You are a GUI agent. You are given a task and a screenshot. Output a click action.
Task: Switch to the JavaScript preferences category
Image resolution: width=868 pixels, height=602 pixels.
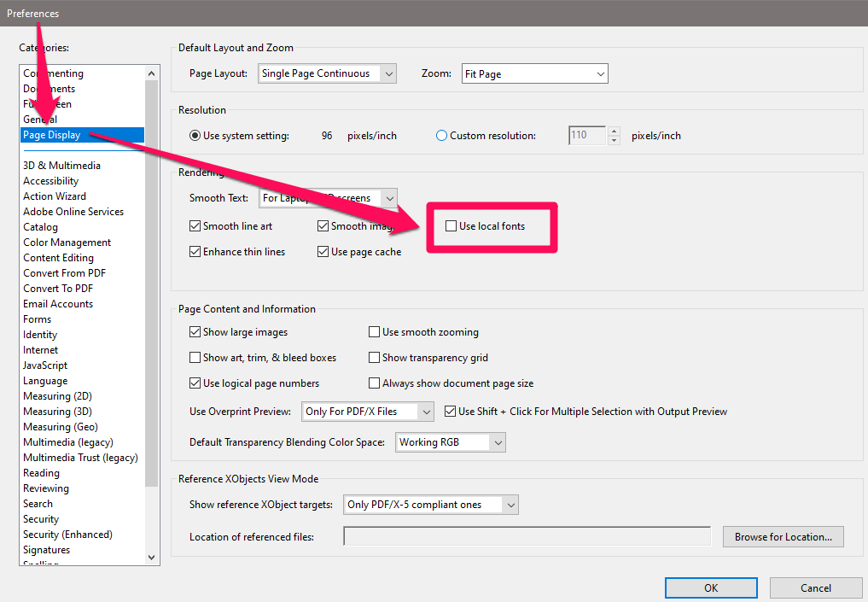point(47,365)
